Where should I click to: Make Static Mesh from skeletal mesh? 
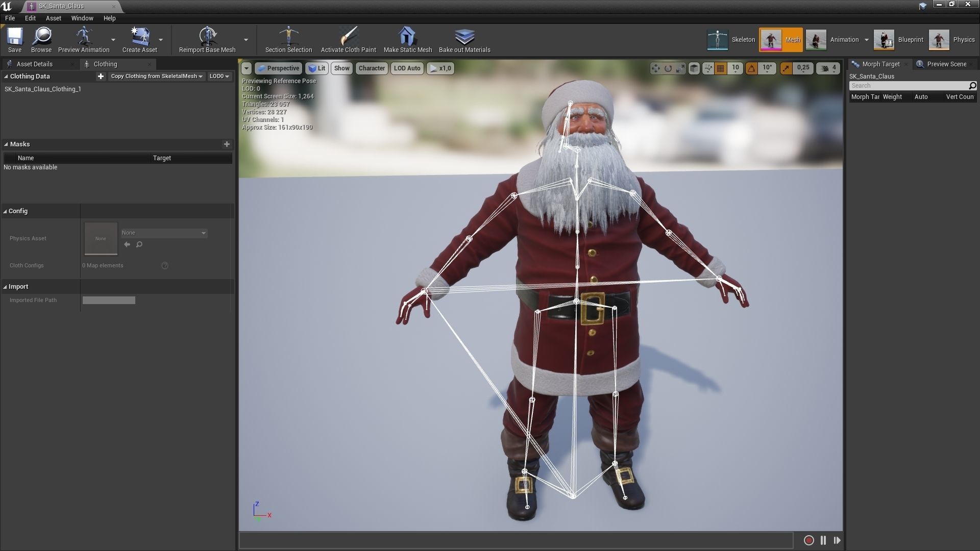click(407, 40)
